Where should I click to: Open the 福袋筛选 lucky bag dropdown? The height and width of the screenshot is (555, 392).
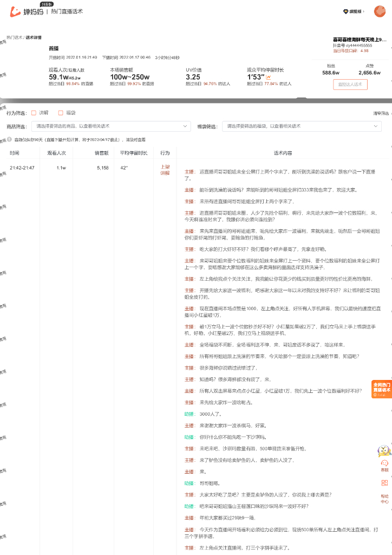pos(302,126)
